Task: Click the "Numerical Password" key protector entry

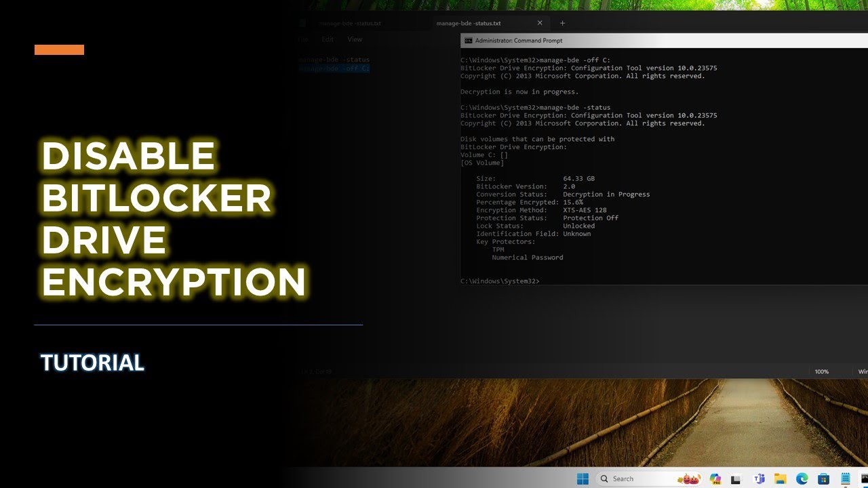Action: 528,258
